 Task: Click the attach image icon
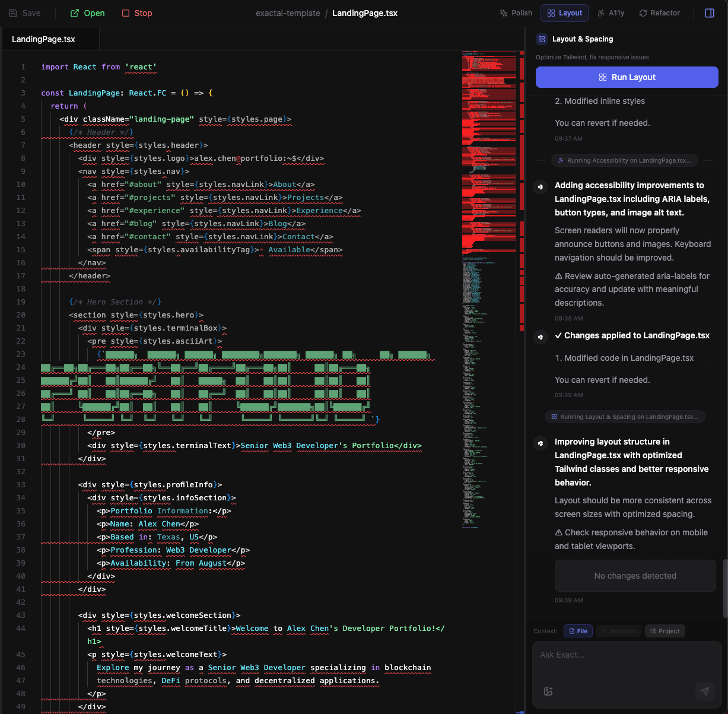click(x=548, y=691)
